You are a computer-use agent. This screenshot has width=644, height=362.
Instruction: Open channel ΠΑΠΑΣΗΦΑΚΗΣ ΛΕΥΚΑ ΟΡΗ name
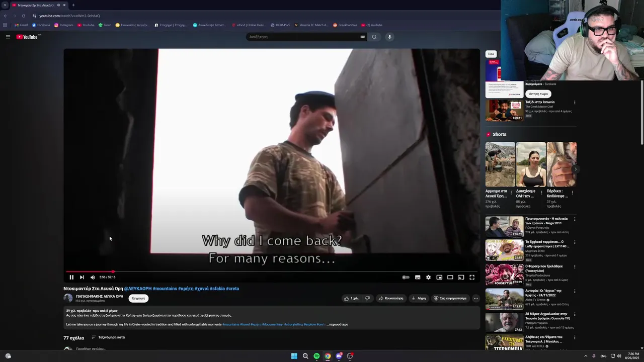point(99,296)
